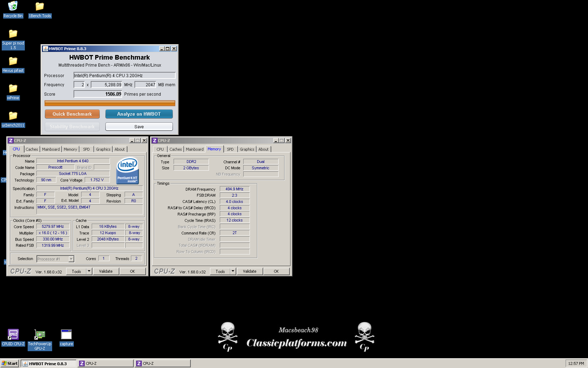This screenshot has height=368, width=588.
Task: Click the HWBOT Prime title bar Java icon
Action: pyautogui.click(x=45, y=49)
